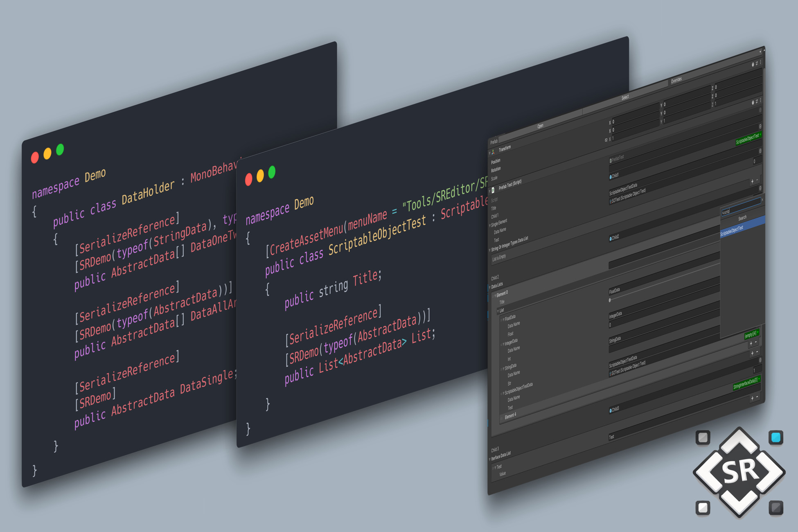Move the Float slider handle under FloatData
This screenshot has height=532, width=798.
(x=610, y=300)
